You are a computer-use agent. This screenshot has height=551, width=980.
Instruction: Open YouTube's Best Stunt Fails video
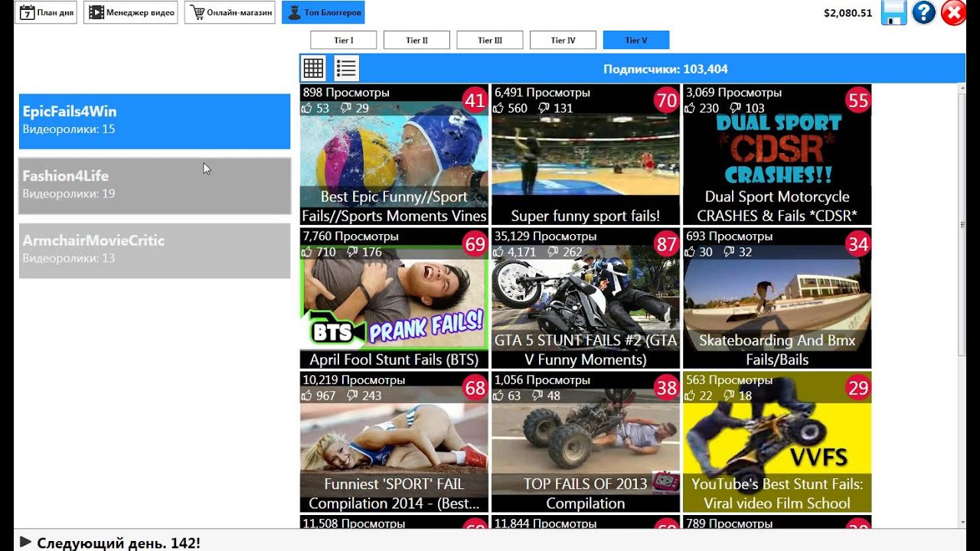(x=777, y=442)
